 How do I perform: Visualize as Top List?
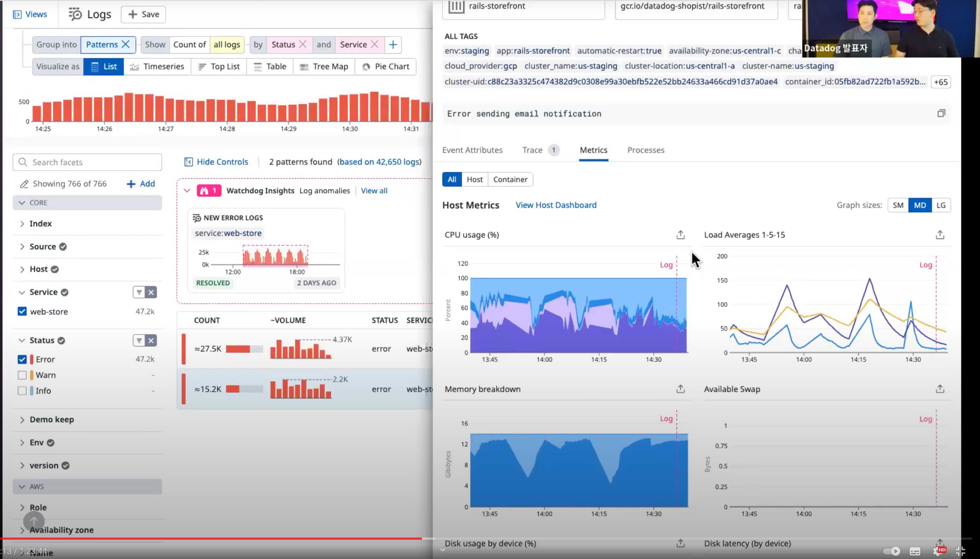click(218, 67)
